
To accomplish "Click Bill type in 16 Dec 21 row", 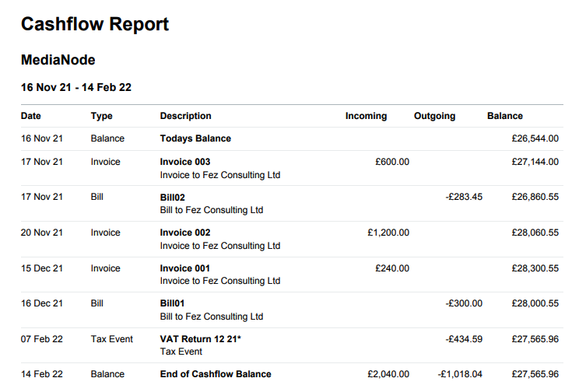I will click(96, 303).
